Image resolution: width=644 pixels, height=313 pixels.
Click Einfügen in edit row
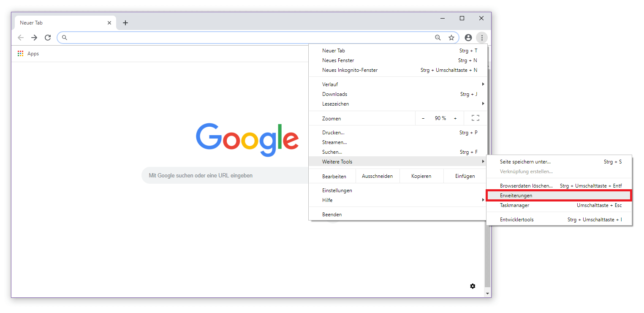(x=465, y=176)
